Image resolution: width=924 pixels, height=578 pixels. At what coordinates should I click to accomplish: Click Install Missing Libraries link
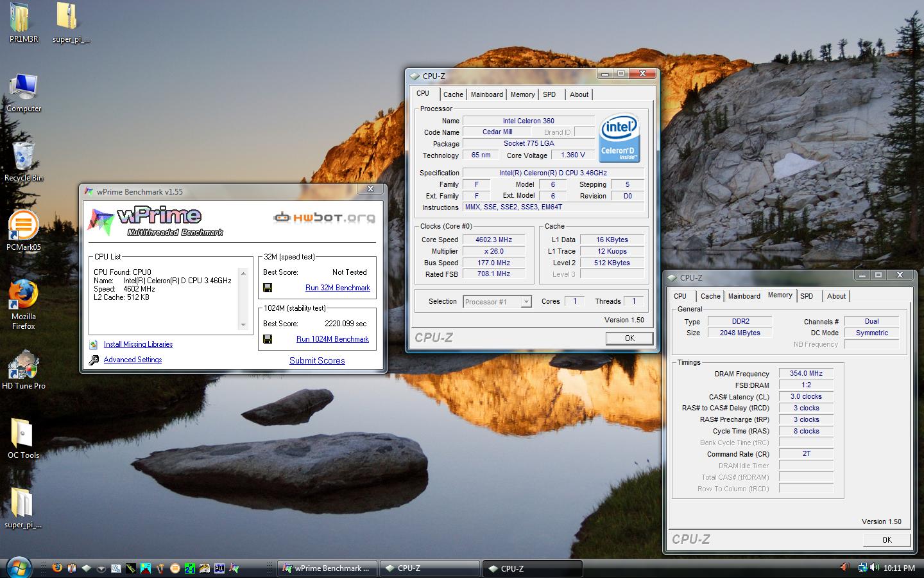tap(138, 344)
